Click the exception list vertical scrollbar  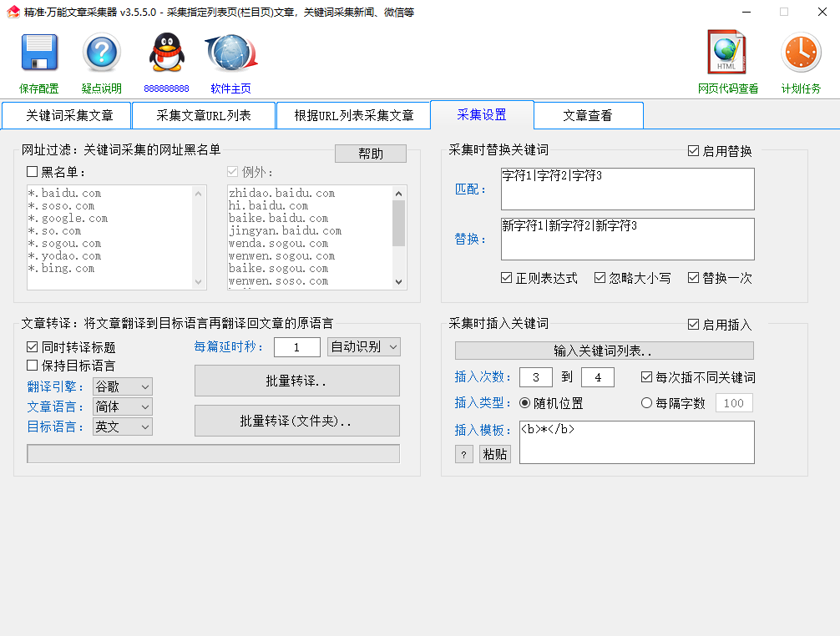(x=399, y=238)
